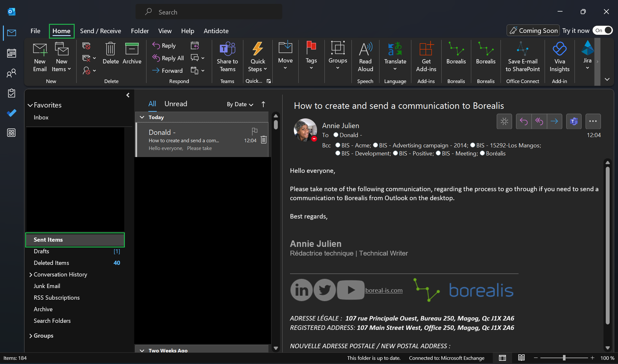618x364 pixels.
Task: Open the Antidote tab
Action: pos(216,31)
